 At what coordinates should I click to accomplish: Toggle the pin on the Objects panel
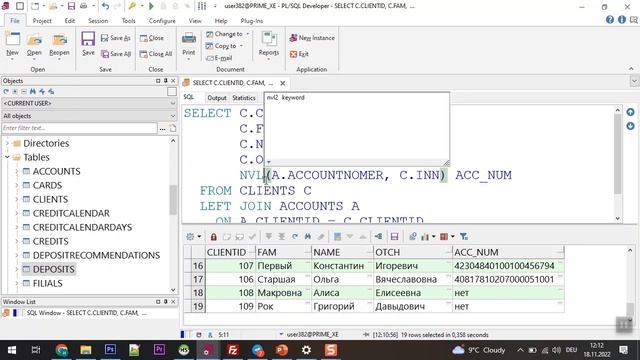click(x=165, y=81)
